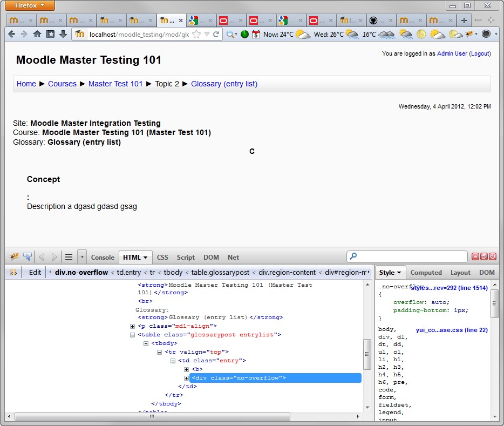Open the DOM tab next to Script
This screenshot has width=504, height=426.
coord(211,257)
